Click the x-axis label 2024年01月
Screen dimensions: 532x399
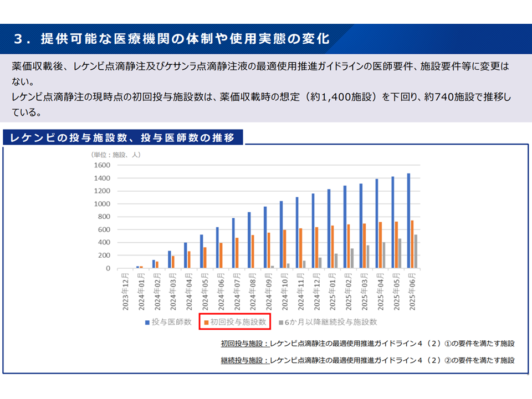tap(141, 292)
